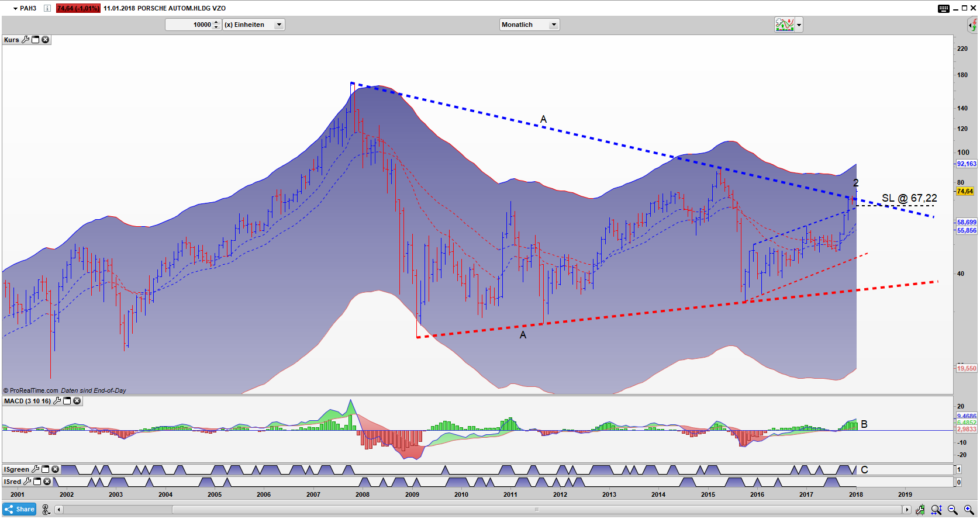Click the add indicator chart icon
Viewport: 980px width, 519px height.
point(784,25)
